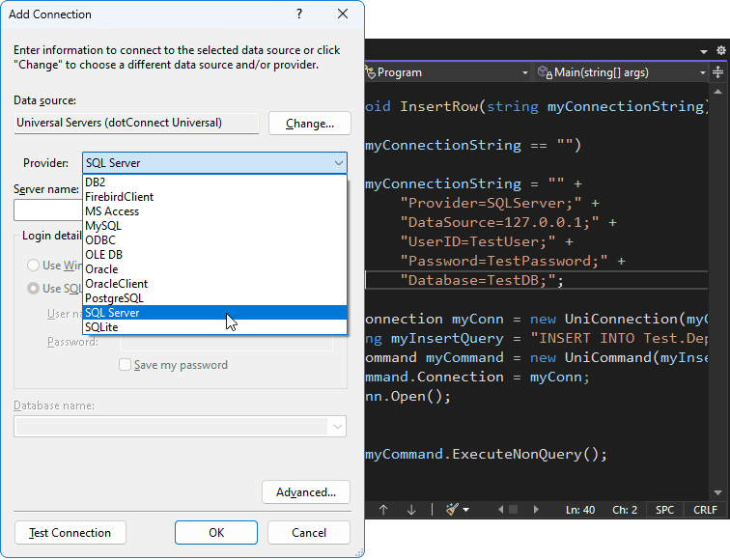This screenshot has height=560, width=730.
Task: Click the Data source text field
Action: [136, 123]
